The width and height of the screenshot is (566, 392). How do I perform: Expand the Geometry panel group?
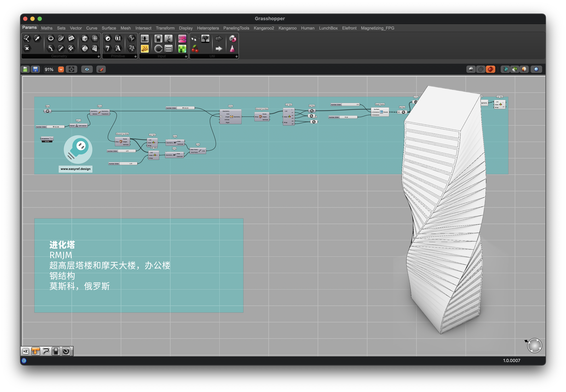(x=99, y=56)
